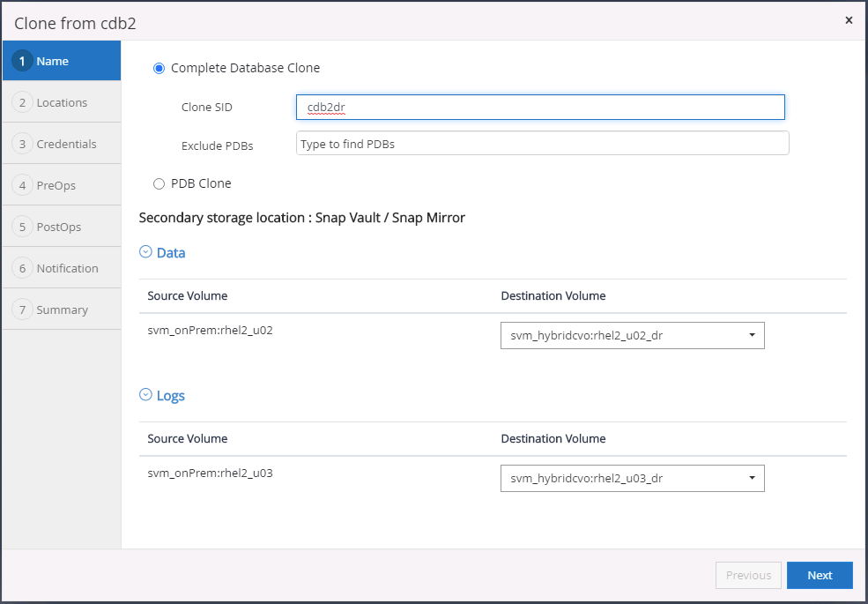Open rhel2_u03_dr destination volume dropdown
Image resolution: width=868 pixels, height=604 pixels.
coord(632,478)
